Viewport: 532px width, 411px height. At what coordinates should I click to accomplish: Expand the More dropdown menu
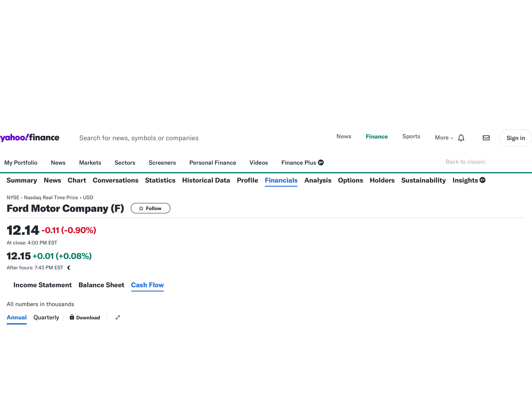444,138
